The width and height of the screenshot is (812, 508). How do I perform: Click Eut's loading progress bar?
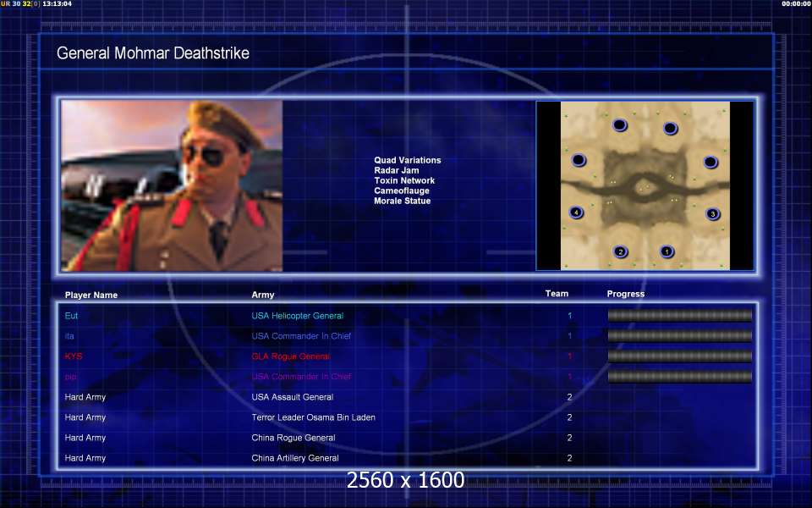679,316
